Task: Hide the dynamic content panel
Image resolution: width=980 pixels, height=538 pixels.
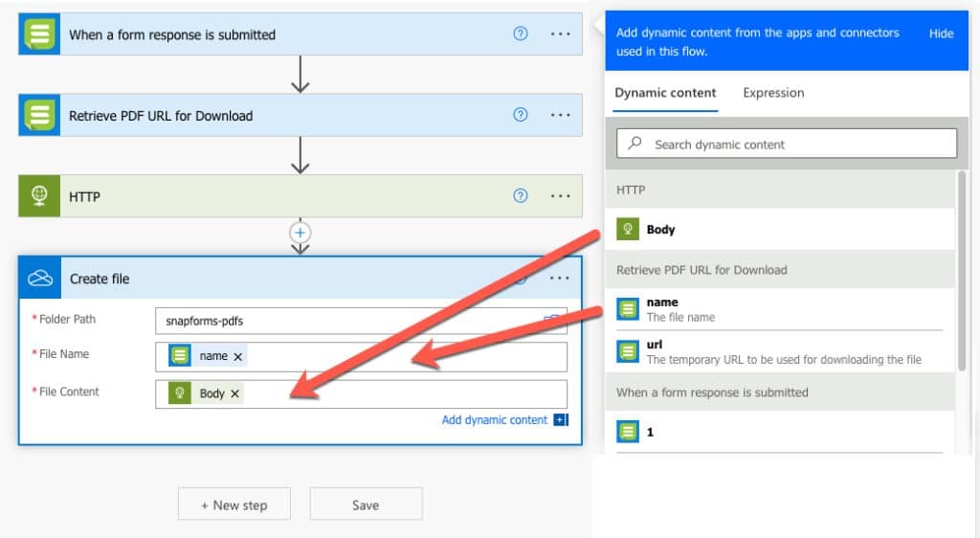Action: [941, 34]
